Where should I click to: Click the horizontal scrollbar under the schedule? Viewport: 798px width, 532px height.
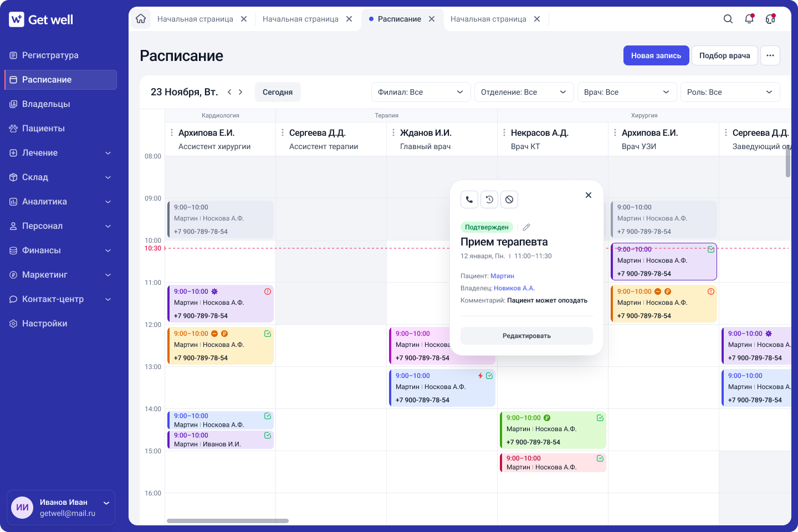(228, 521)
